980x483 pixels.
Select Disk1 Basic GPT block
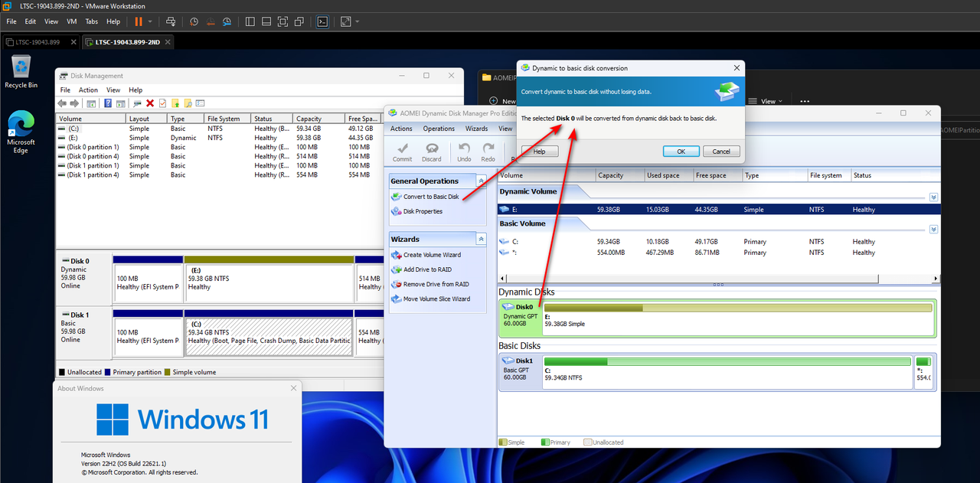(521, 372)
